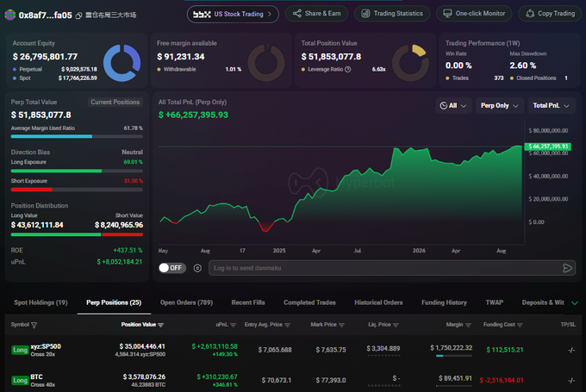Open One-click Monitor
The width and height of the screenshot is (586, 392).
(x=474, y=14)
